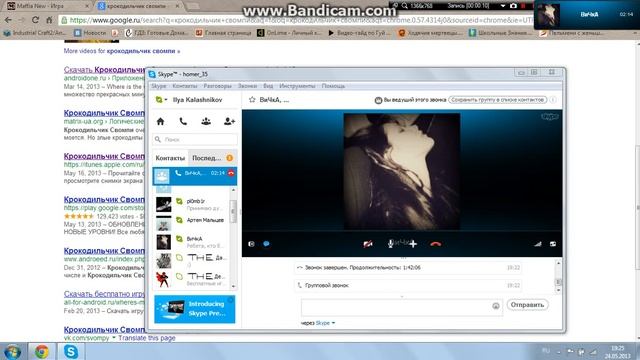This screenshot has height=360, width=640.
Task: Open the Контакты menu
Action: [x=184, y=86]
